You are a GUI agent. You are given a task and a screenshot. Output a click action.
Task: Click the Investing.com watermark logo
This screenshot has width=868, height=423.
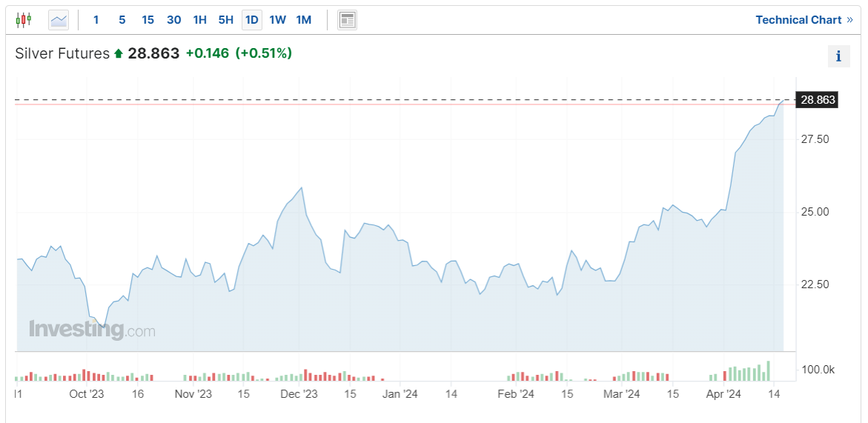93,330
